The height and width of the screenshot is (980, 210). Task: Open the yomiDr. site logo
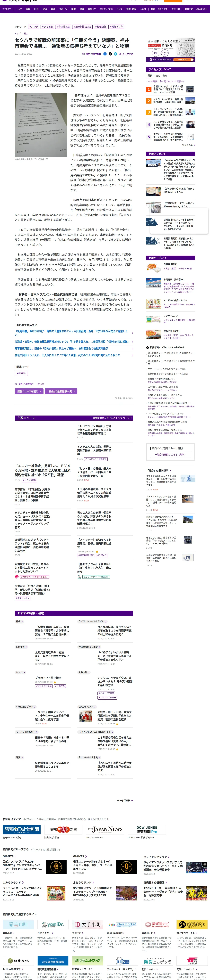click(x=53, y=924)
